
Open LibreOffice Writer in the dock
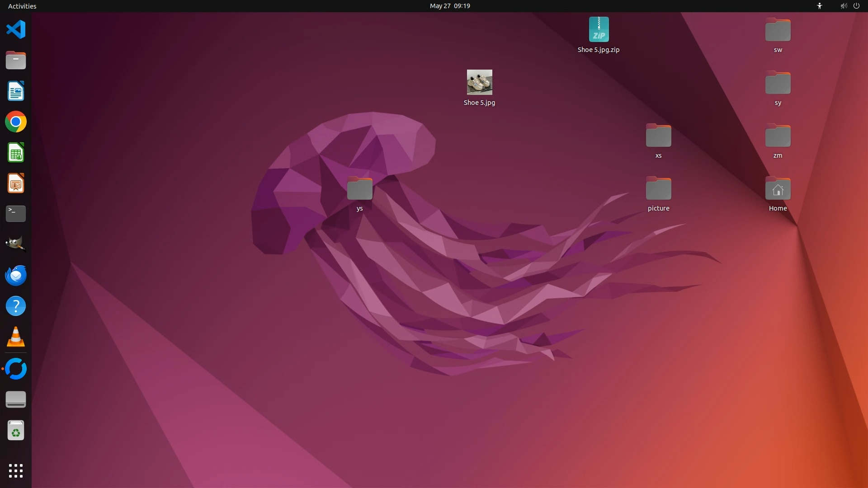[x=16, y=91]
